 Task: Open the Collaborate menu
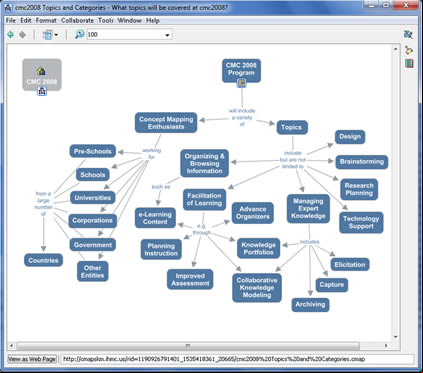(77, 20)
